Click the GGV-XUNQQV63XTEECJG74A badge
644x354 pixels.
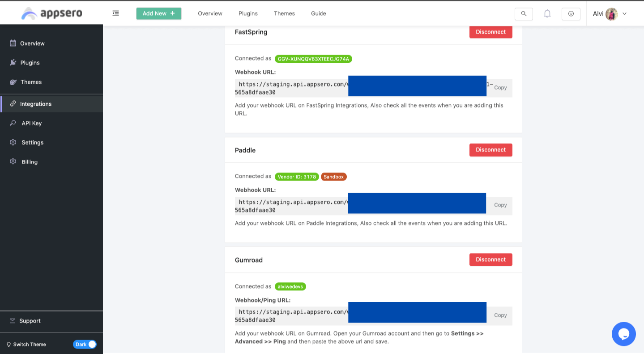point(313,59)
